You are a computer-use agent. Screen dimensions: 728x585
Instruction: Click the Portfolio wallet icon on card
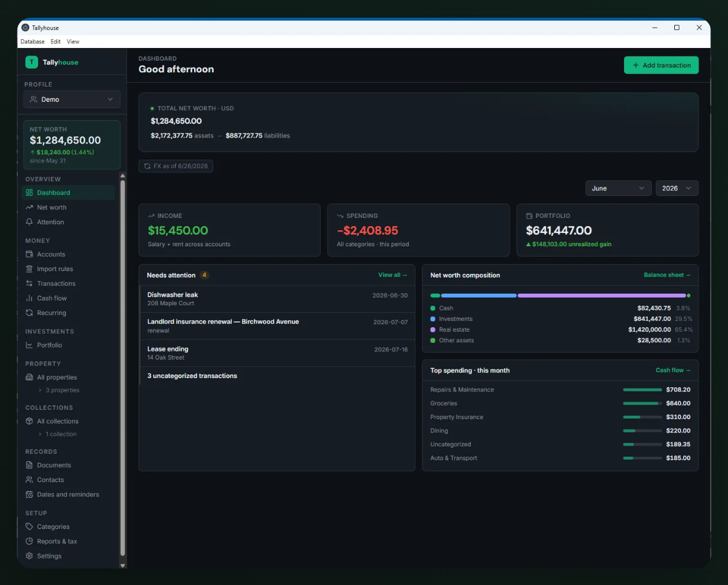point(529,216)
